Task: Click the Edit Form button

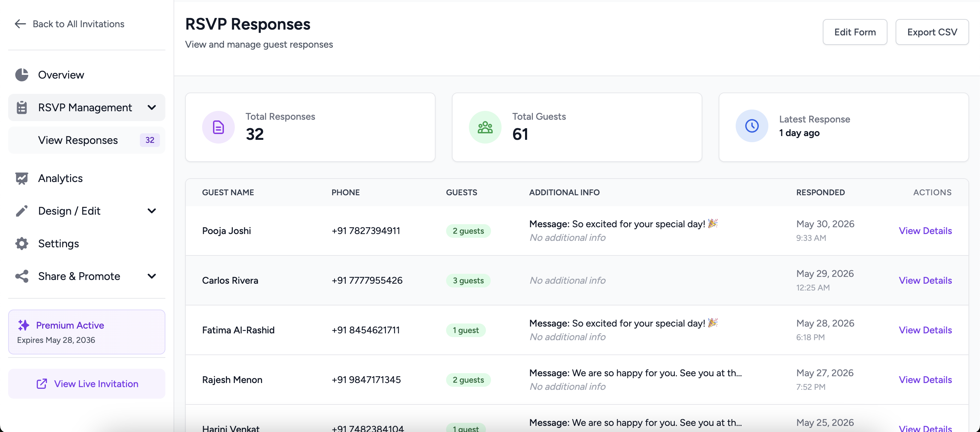Action: tap(855, 32)
